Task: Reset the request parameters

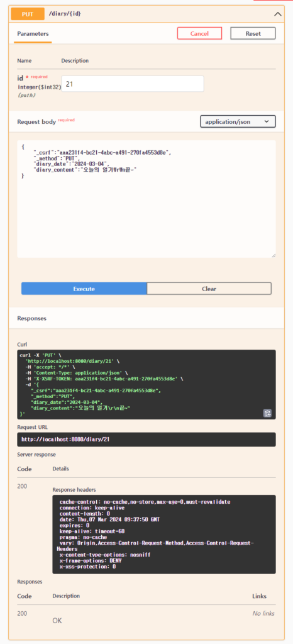Action: click(253, 33)
